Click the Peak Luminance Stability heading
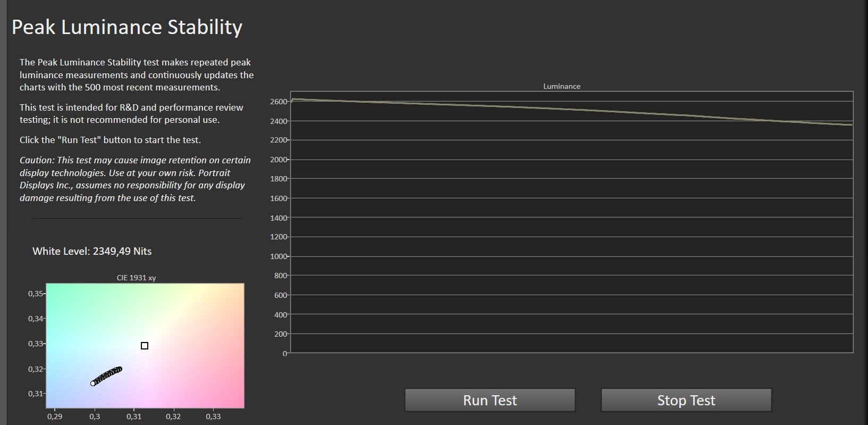Viewport: 868px width, 425px height. point(127,27)
